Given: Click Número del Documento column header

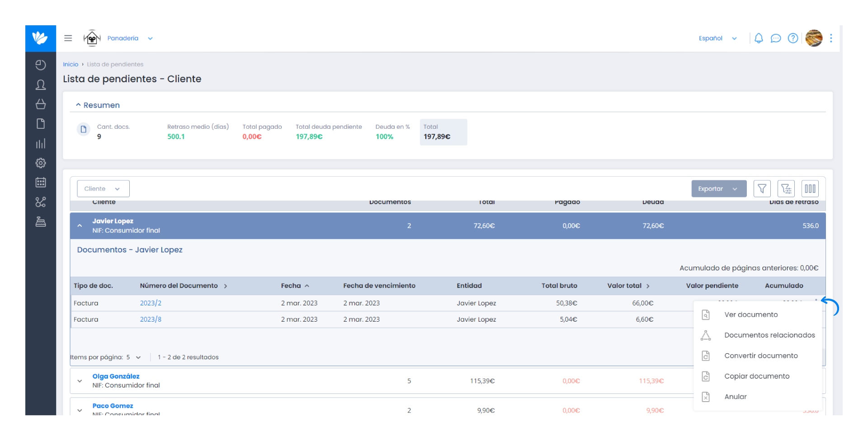Looking at the screenshot, I should click(183, 286).
